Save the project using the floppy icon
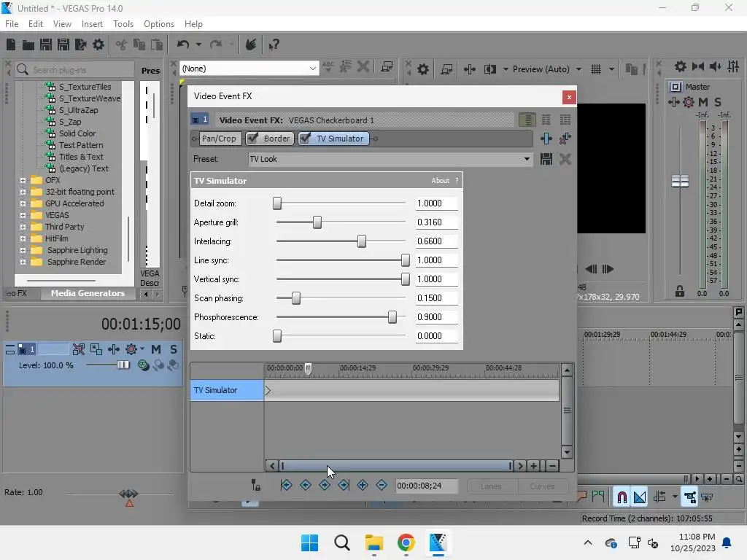747x560 pixels. coord(46,44)
